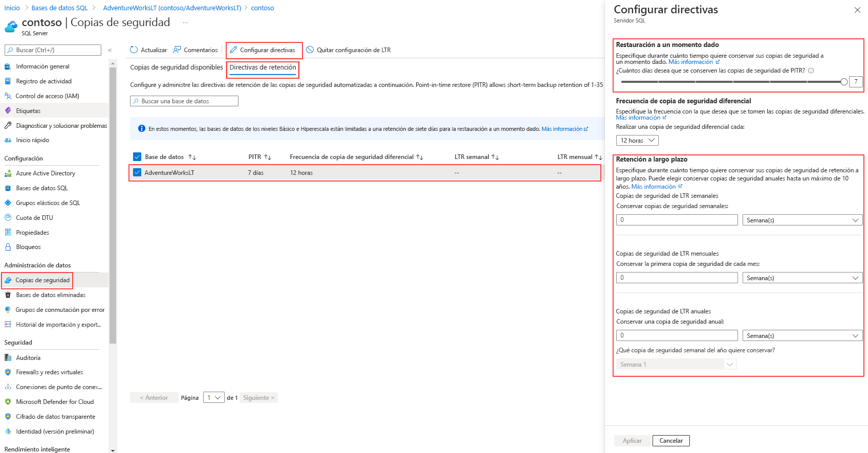This screenshot has width=868, height=453.
Task: Click the Bases de datos SQL sidebar icon
Action: [8, 188]
